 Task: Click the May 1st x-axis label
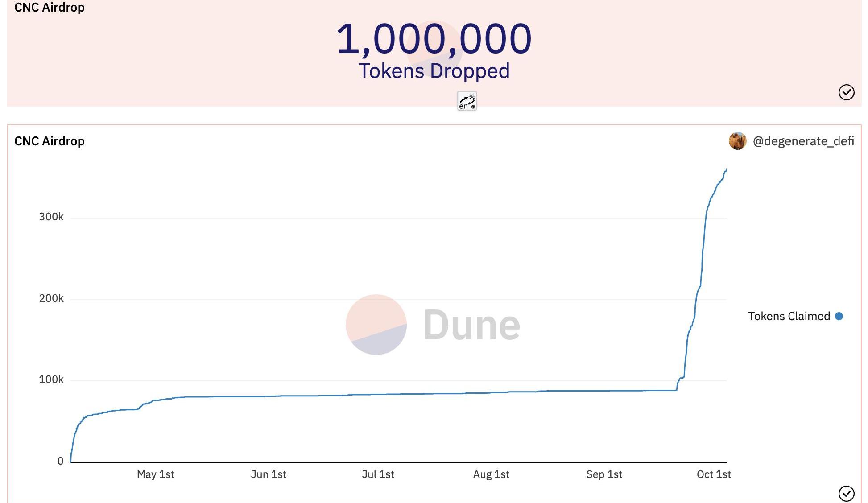click(155, 474)
